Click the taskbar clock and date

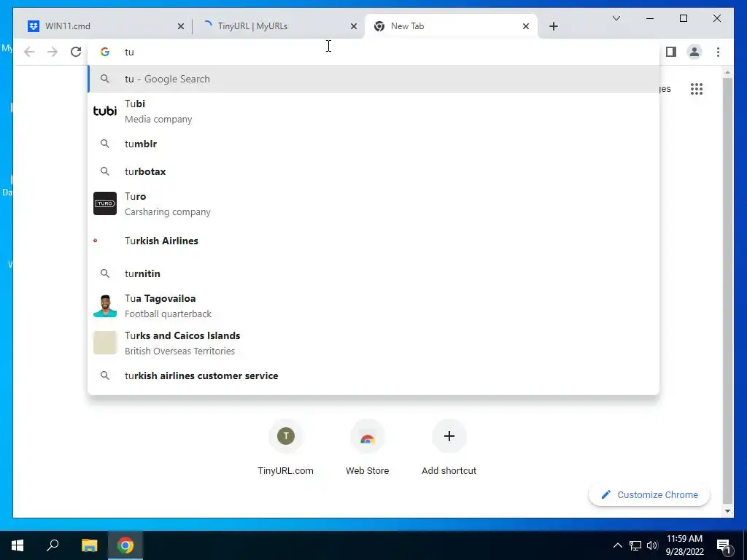[684, 545]
